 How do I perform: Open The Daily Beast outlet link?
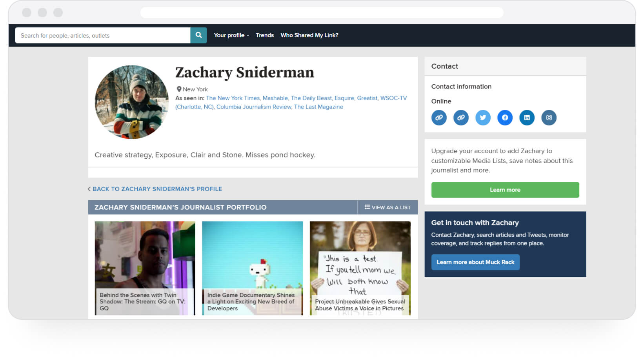pos(311,98)
